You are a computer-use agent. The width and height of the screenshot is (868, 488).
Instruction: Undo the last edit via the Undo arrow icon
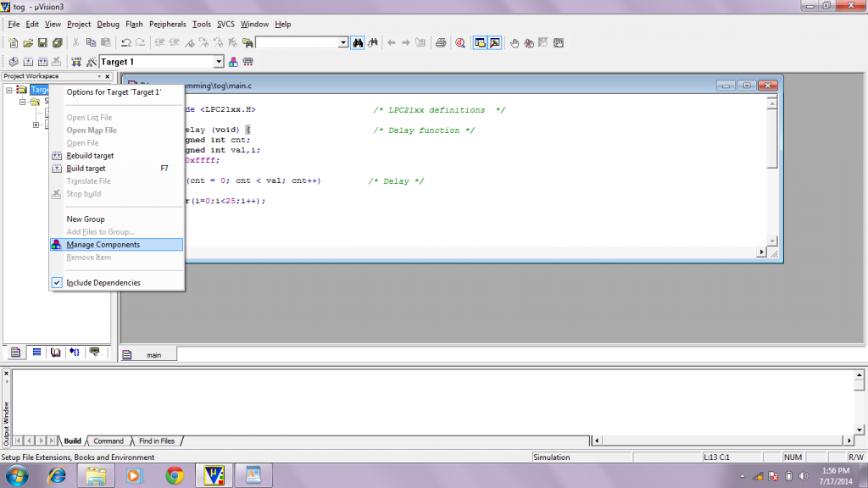125,42
